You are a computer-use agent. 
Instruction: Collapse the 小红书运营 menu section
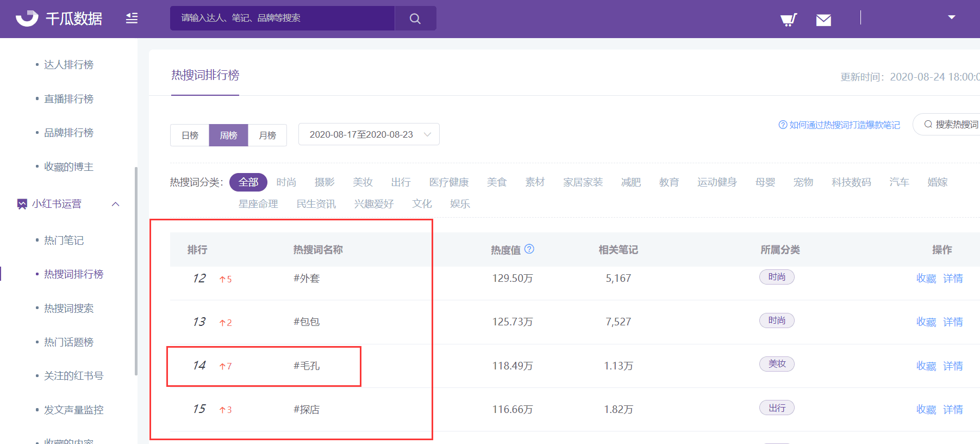click(115, 204)
